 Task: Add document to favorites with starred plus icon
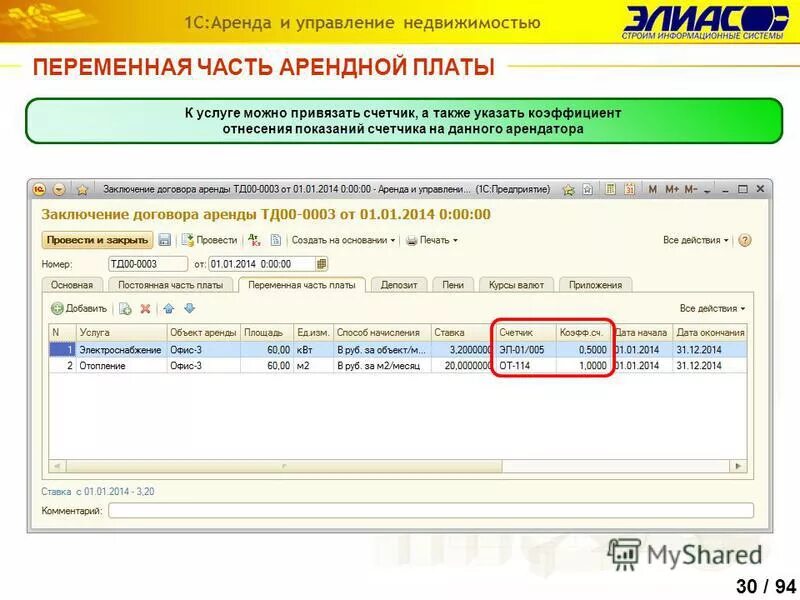pyautogui.click(x=568, y=190)
